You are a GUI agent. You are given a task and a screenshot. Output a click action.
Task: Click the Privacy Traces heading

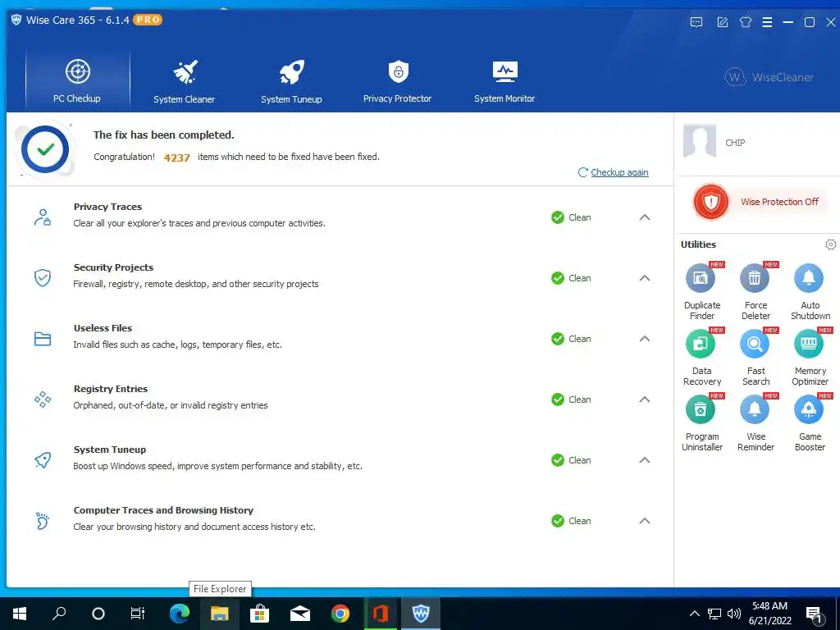click(x=107, y=207)
